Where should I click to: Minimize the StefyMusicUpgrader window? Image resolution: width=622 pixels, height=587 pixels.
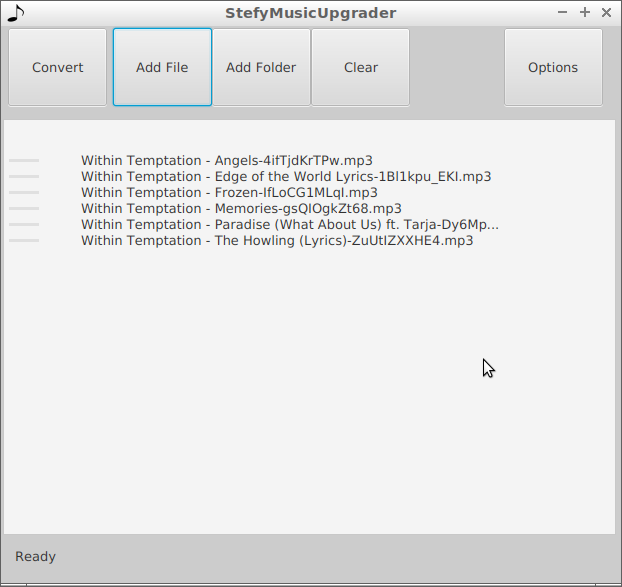coord(562,12)
